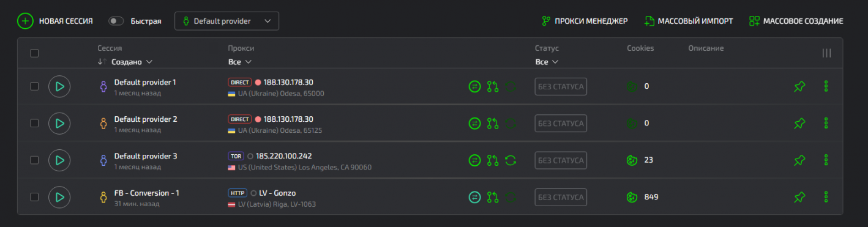The image size is (868, 227).
Task: Pin the Default provider 3 session
Action: (799, 160)
